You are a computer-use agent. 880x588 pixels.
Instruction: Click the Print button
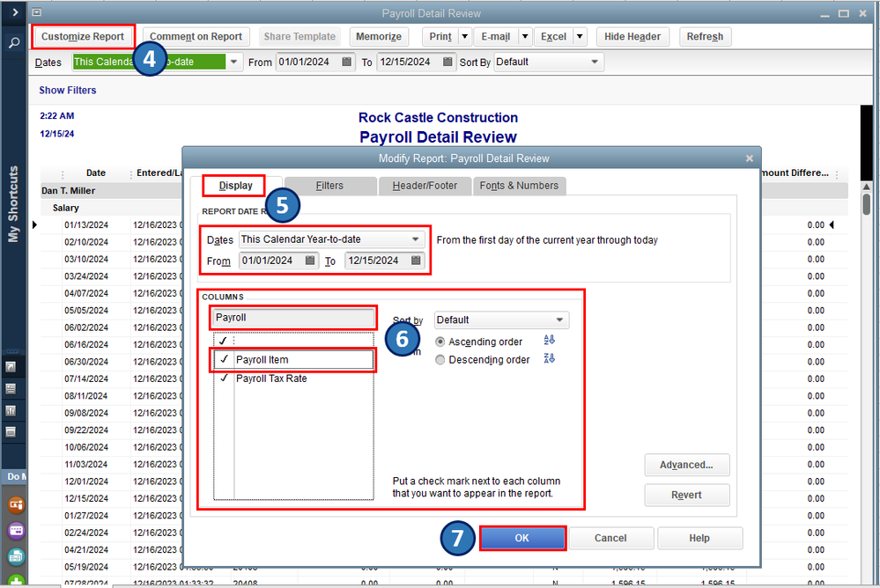click(x=440, y=36)
